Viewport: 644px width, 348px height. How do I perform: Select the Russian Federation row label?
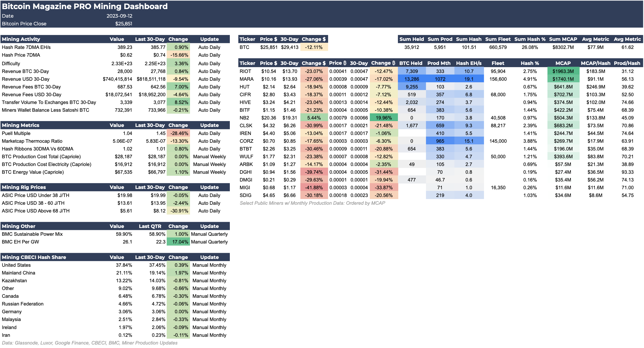point(23,304)
